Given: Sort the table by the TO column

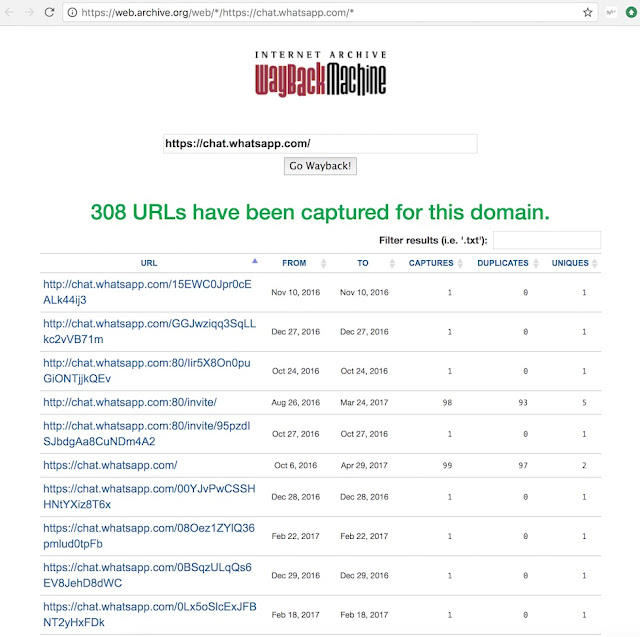Looking at the screenshot, I should click(363, 263).
